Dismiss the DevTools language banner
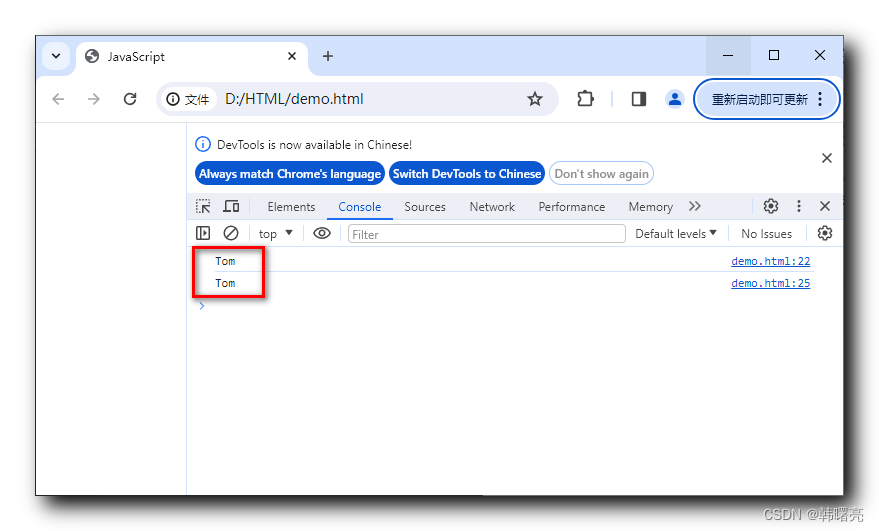The width and height of the screenshot is (879, 531). [827, 158]
